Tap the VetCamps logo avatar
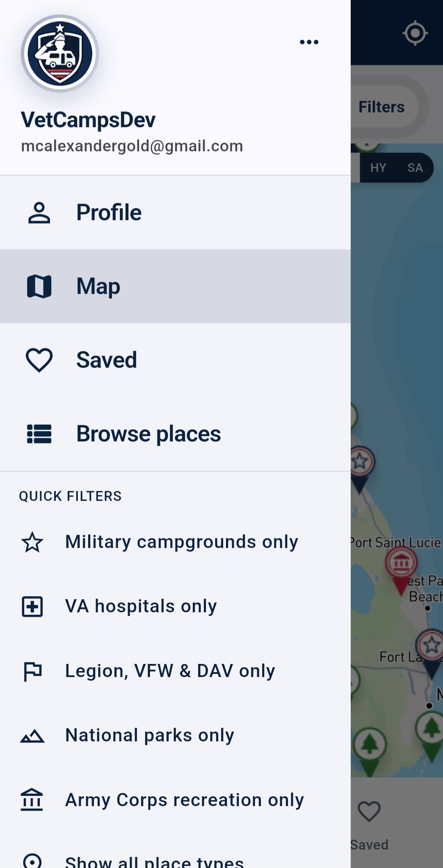The image size is (443, 868). pos(60,54)
